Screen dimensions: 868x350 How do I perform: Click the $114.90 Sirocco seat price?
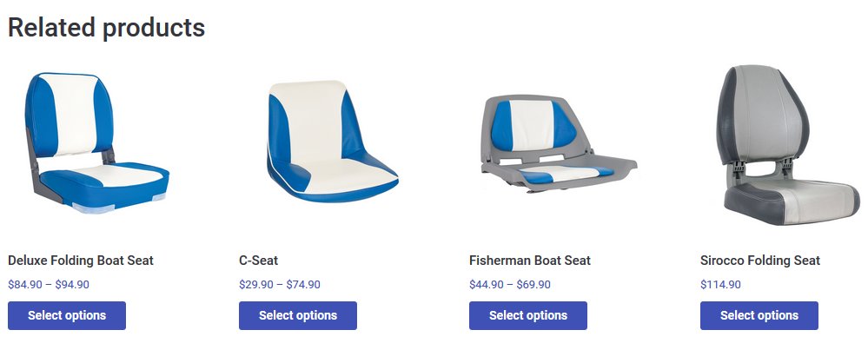pyautogui.click(x=720, y=284)
